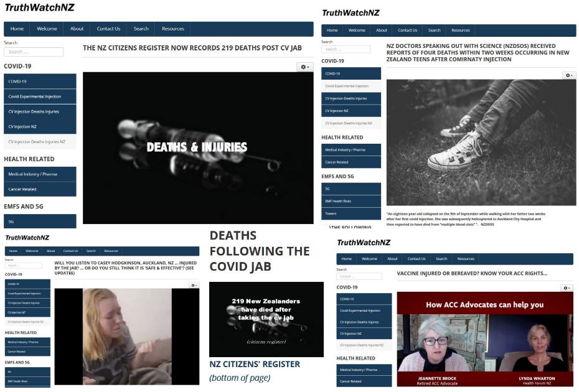579x392 pixels.
Task: Open the Towers sidebar link on the NZDSOS article page
Action: [x=351, y=213]
